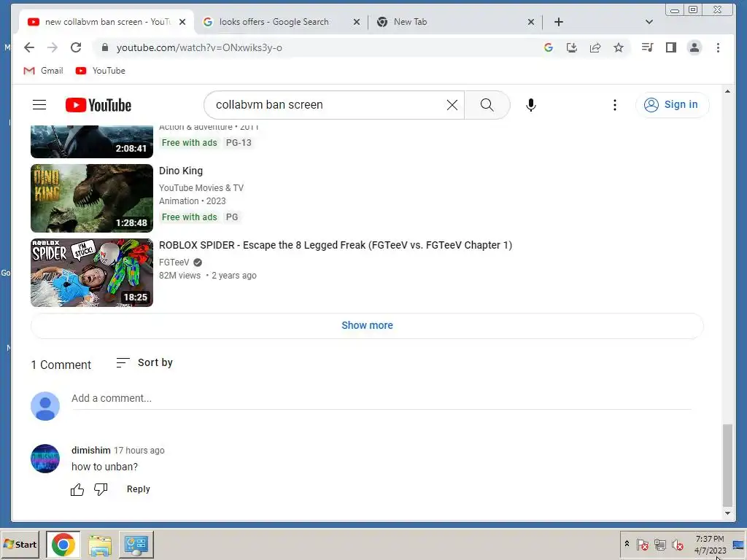Open the Chrome profile avatar
The height and width of the screenshot is (560, 747).
(694, 47)
